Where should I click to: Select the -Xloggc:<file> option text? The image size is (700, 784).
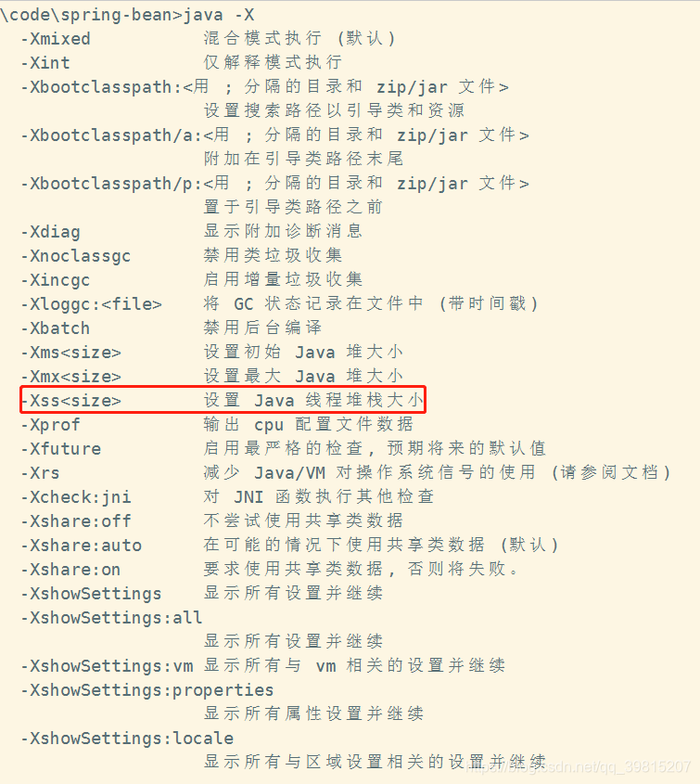coord(92,304)
